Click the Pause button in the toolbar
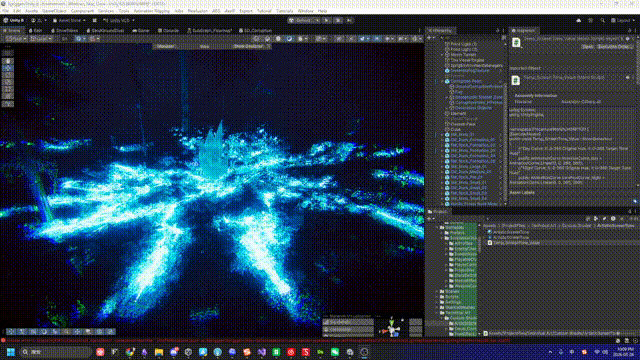The image size is (640, 360). coord(338,20)
